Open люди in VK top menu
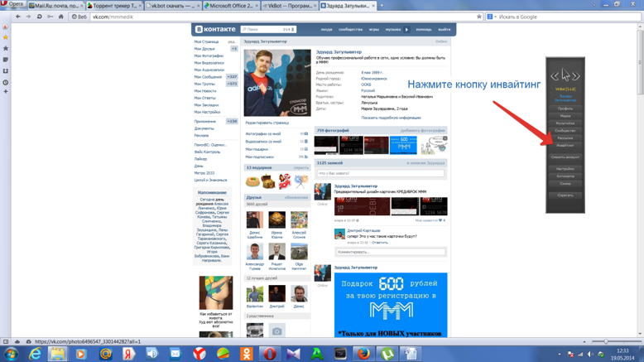Screen dimensions: 644x362 pos(326,30)
